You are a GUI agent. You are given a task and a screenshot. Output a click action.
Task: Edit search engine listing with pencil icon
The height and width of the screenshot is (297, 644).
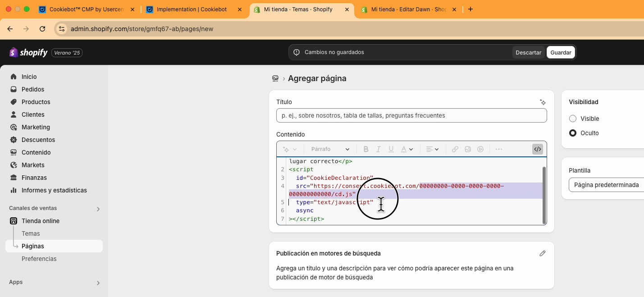pyautogui.click(x=543, y=253)
